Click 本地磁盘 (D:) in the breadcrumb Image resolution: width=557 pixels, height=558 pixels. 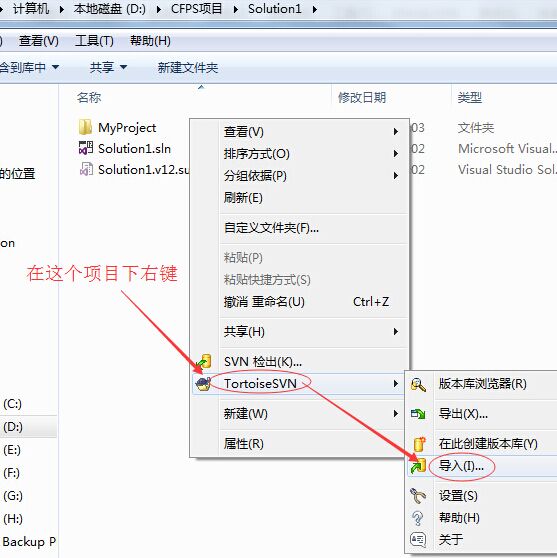tap(110, 9)
